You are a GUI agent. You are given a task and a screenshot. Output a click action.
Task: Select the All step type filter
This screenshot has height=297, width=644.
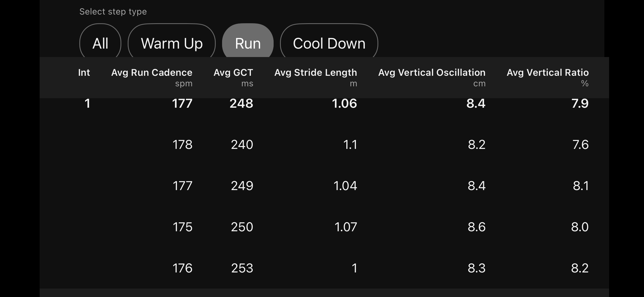(100, 43)
